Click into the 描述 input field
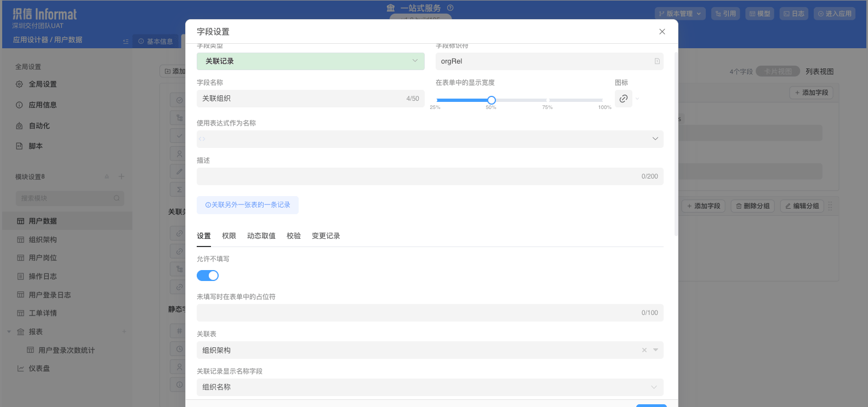Screen dimensions: 868x407 point(416,176)
